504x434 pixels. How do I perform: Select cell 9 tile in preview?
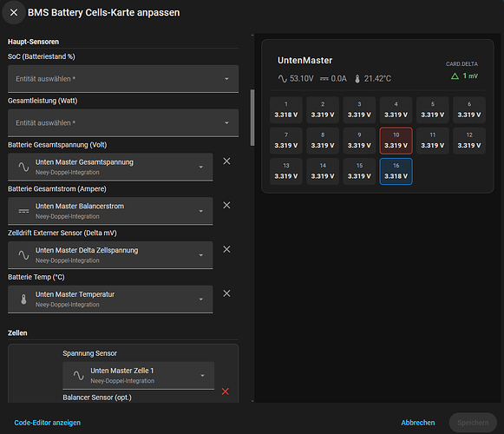pos(359,141)
